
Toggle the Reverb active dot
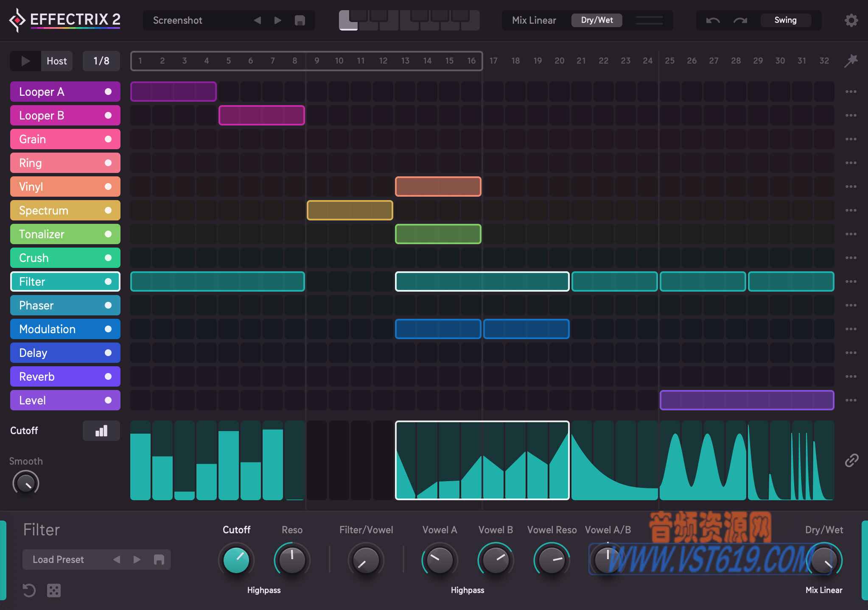pyautogui.click(x=108, y=376)
